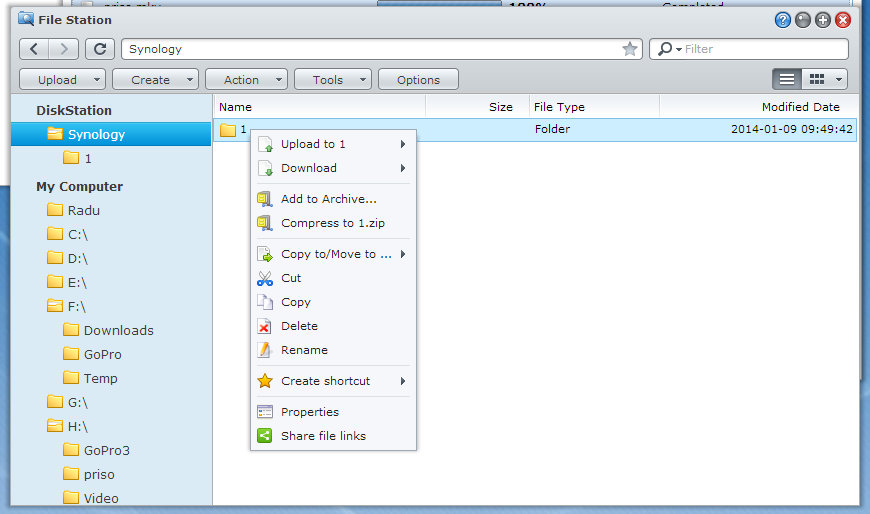
Task: Choose Upload to 1 in context menu
Action: [333, 144]
